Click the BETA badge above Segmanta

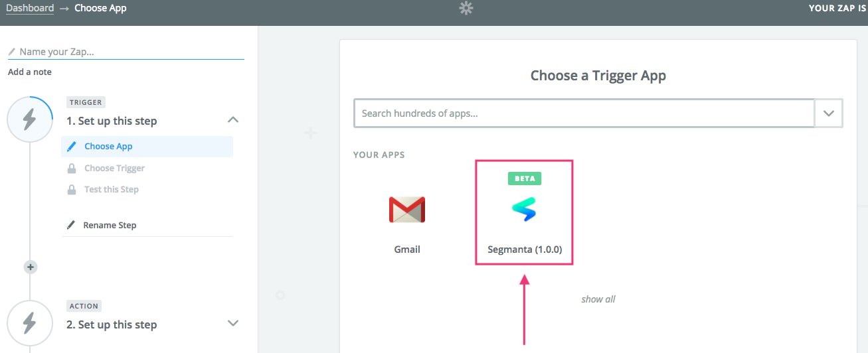525,178
